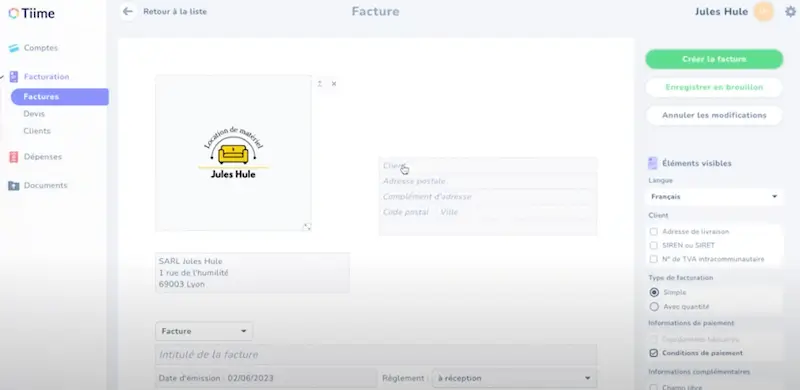Click the Comptes card icon
800x390 pixels.
point(14,48)
